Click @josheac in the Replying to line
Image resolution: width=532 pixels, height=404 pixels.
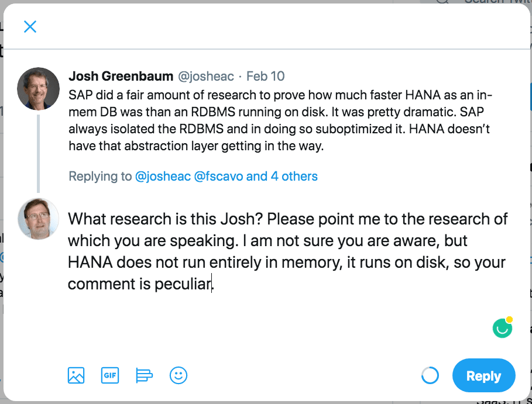163,176
